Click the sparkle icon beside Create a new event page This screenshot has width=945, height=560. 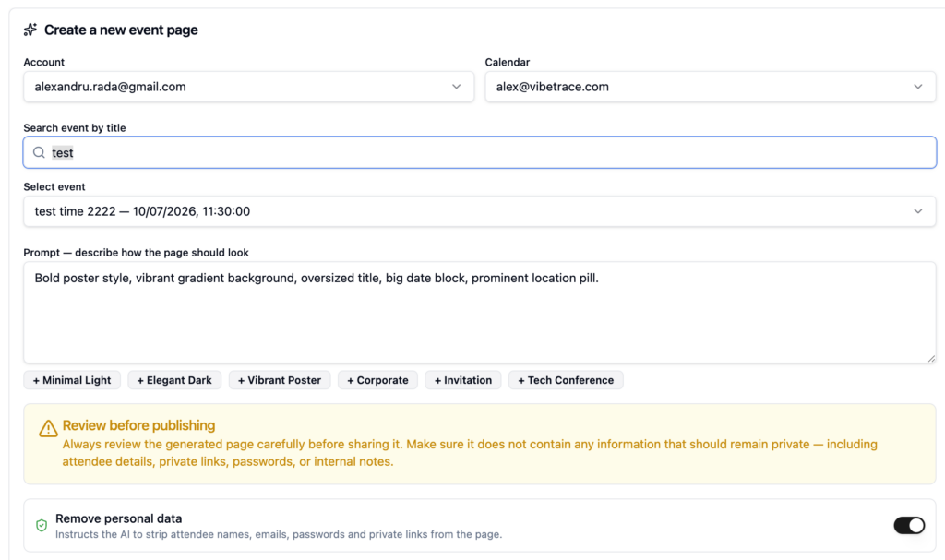tap(30, 30)
